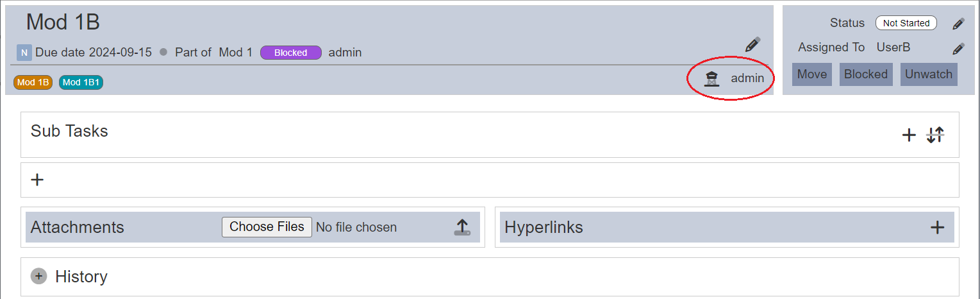Click the watcher icon beside admin
The height and width of the screenshot is (299, 980).
pos(711,79)
